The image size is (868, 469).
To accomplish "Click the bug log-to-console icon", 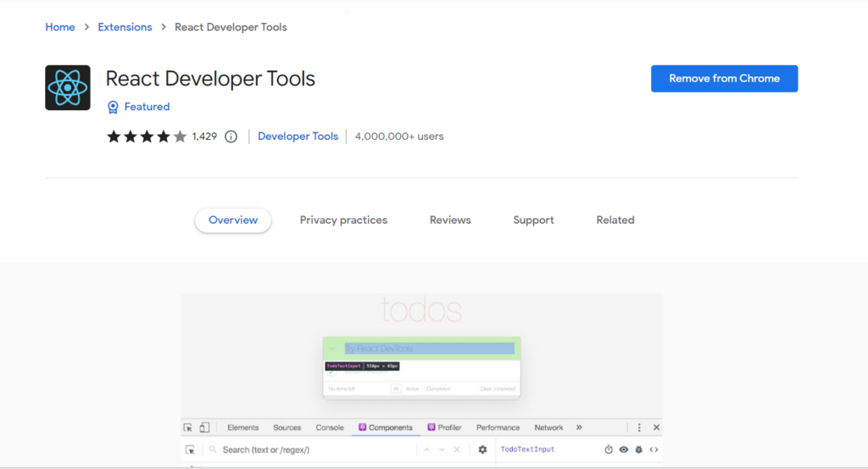I will (x=639, y=449).
